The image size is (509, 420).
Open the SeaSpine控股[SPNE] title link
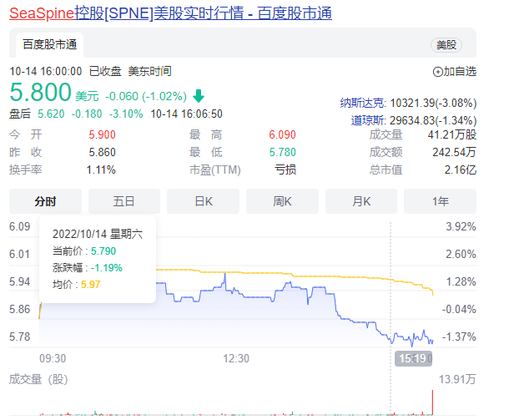point(170,13)
